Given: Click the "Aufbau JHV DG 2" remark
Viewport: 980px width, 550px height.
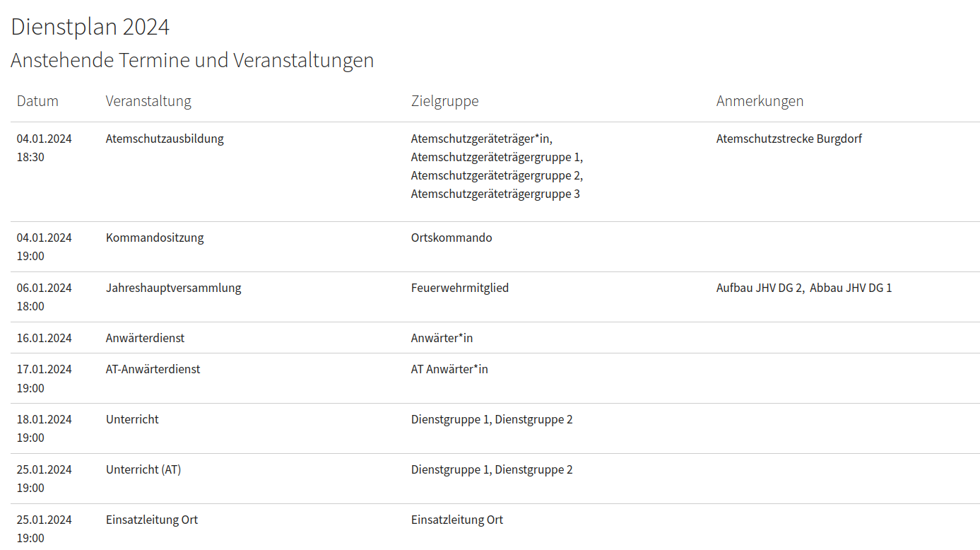Looking at the screenshot, I should [760, 288].
